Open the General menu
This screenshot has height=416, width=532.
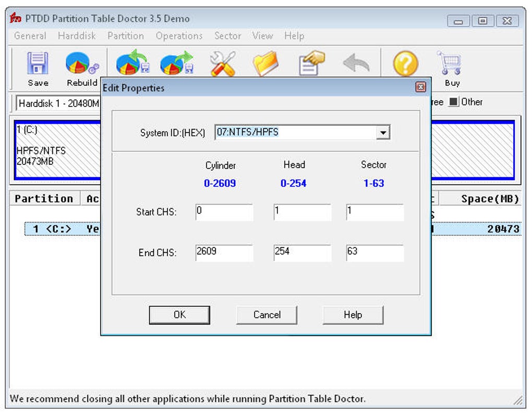click(30, 35)
